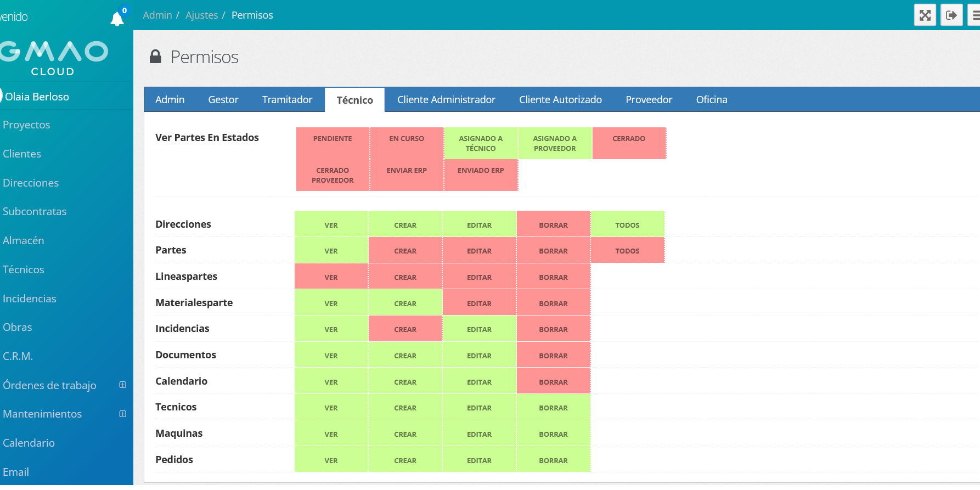The width and height of the screenshot is (980, 490).
Task: Expand Órdenes de trabajo submenu
Action: (x=123, y=385)
